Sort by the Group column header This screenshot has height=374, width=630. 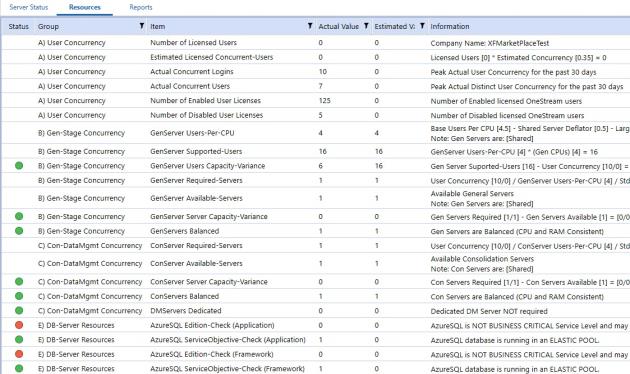click(x=48, y=27)
